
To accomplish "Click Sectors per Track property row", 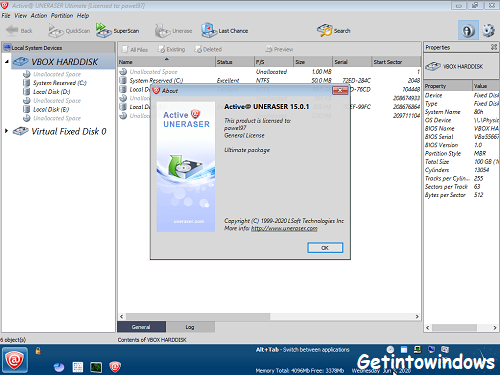I will (x=462, y=187).
